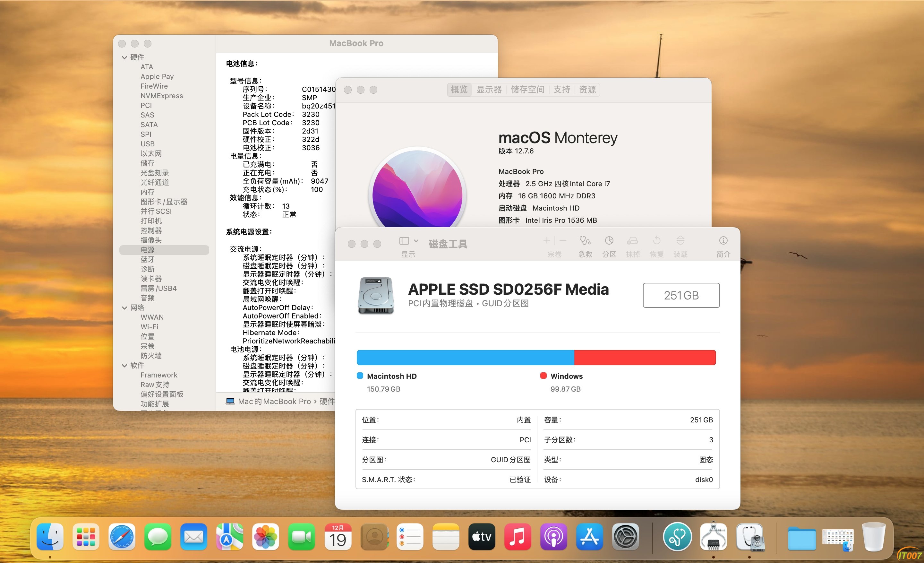Click 'Mac的MacBook Pro' in the path bar
Image resolution: width=924 pixels, height=563 pixels.
[x=274, y=401]
